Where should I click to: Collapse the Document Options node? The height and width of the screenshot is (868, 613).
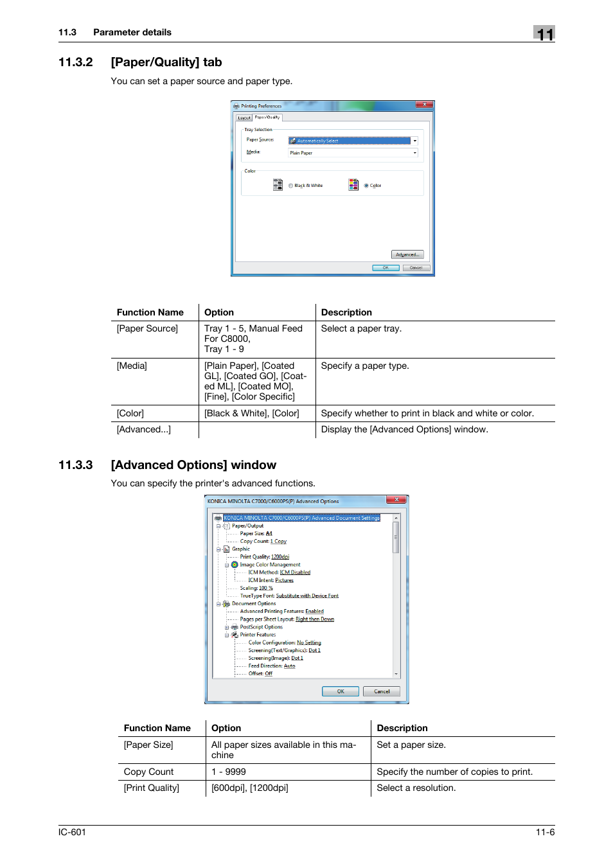[x=218, y=604]
